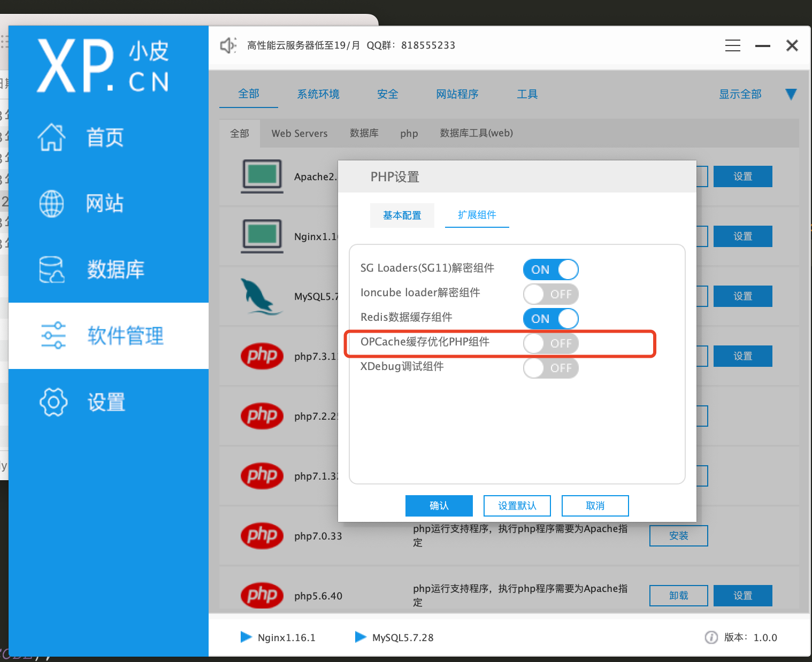Click the version info icon
The height and width of the screenshot is (662, 812).
711,637
